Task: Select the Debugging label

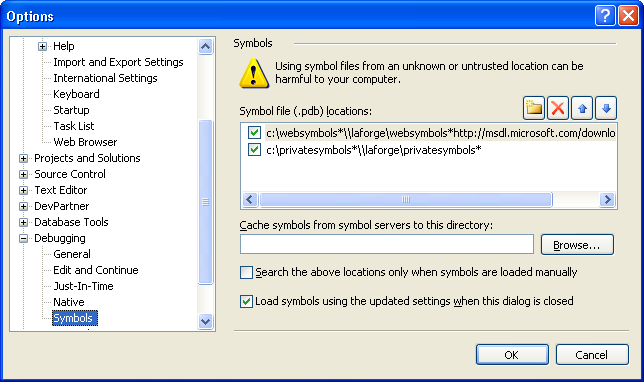Action: [x=60, y=238]
